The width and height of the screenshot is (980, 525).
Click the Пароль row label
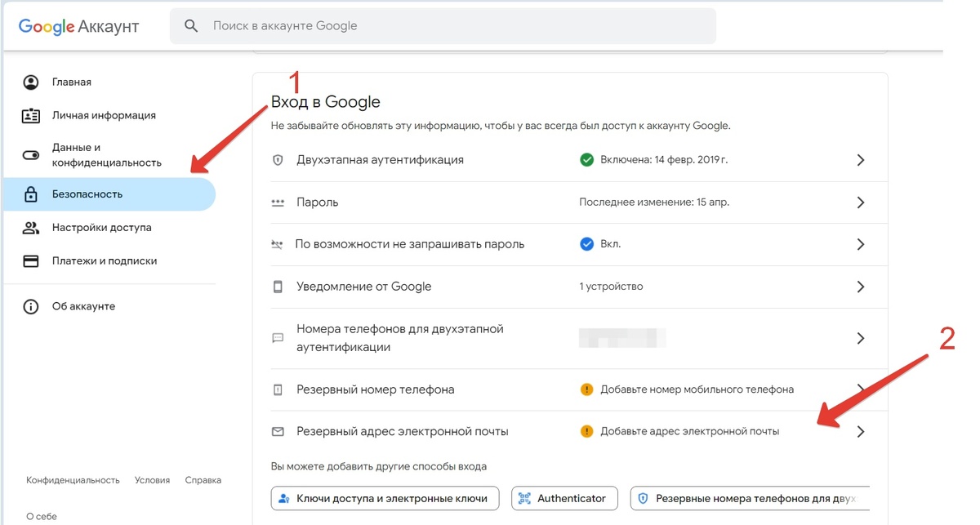(317, 202)
